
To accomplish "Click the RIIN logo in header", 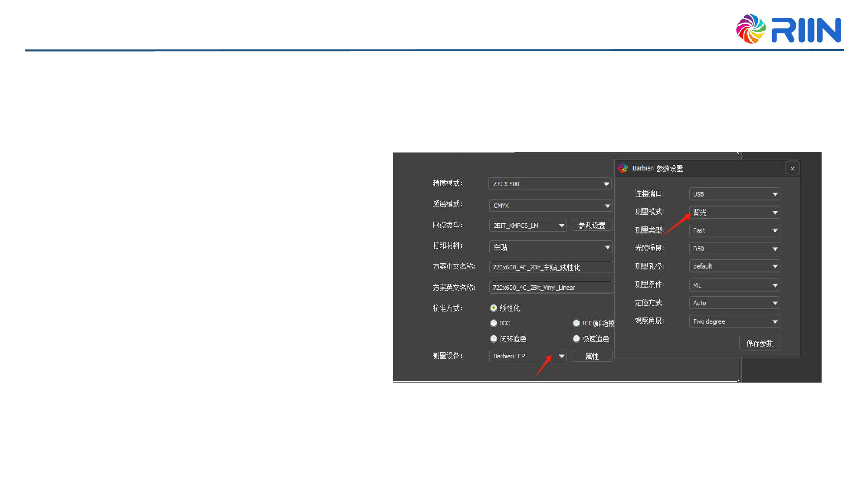I will pyautogui.click(x=788, y=29).
